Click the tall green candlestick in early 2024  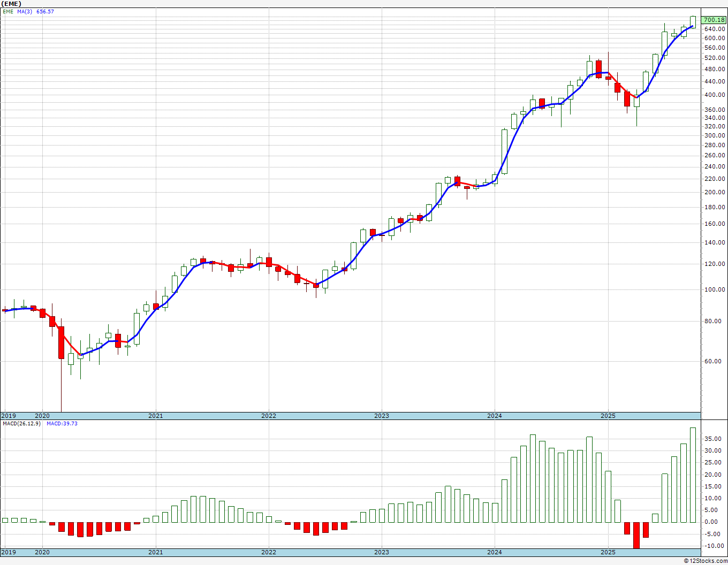tap(504, 151)
